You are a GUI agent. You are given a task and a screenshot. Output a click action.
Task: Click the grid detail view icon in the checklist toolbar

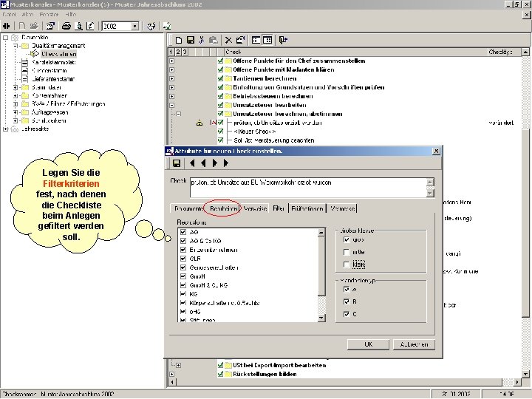pos(267,40)
